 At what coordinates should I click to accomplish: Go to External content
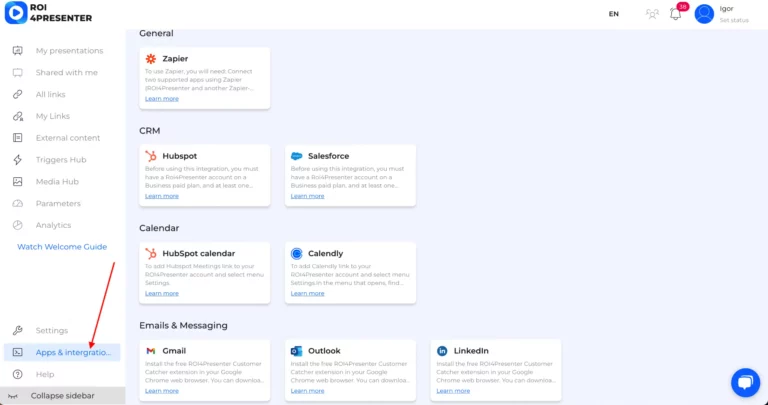pyautogui.click(x=68, y=138)
